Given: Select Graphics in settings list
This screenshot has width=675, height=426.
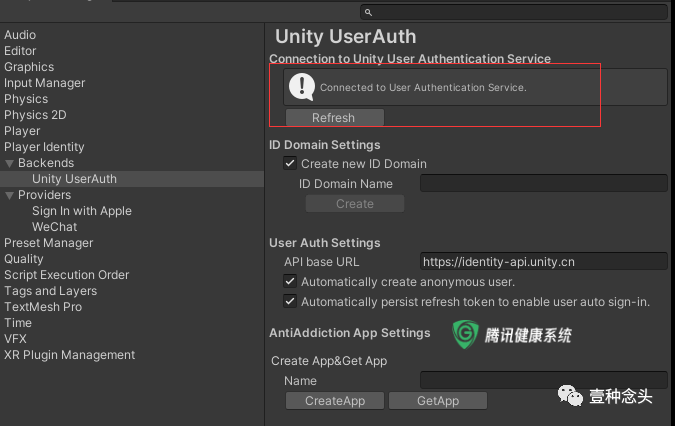Looking at the screenshot, I should [29, 67].
